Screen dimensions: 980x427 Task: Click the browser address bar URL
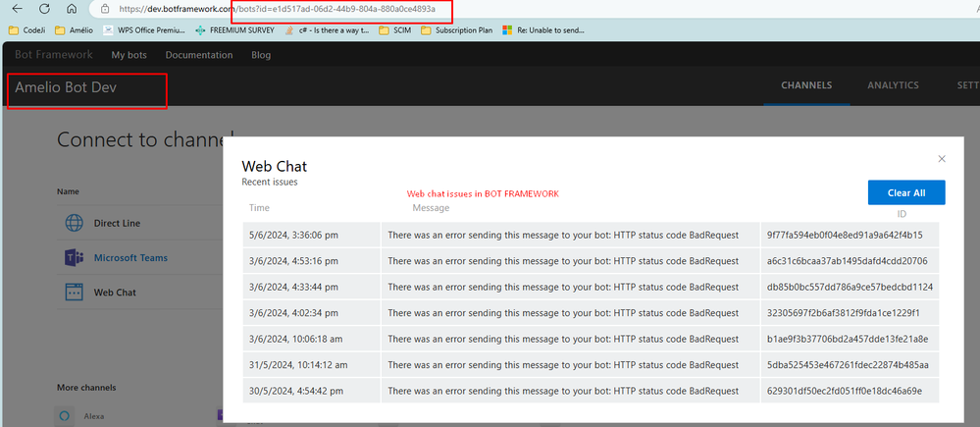point(277,10)
